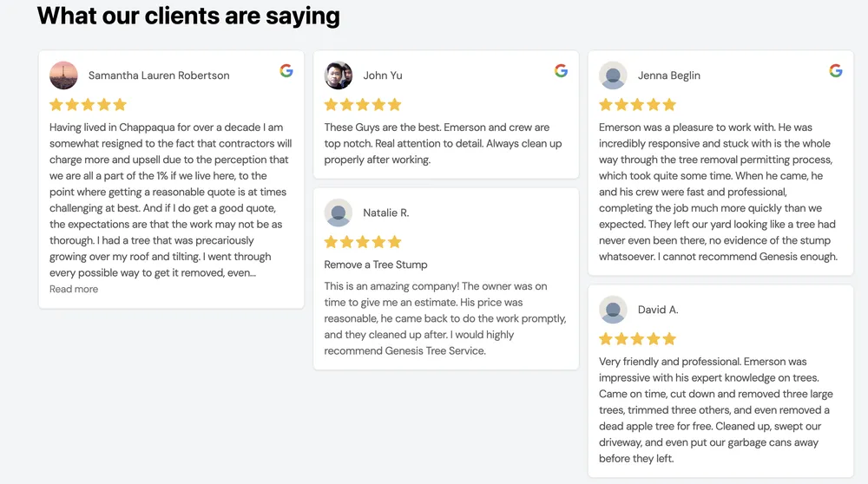868x484 pixels.
Task: Open Jenna Beglin's reviewer name
Action: tap(668, 75)
